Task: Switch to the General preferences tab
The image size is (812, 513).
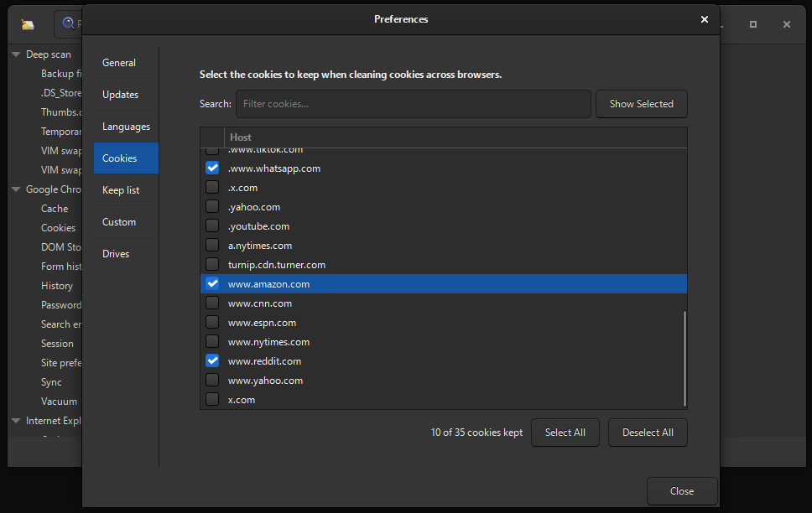Action: (x=119, y=63)
